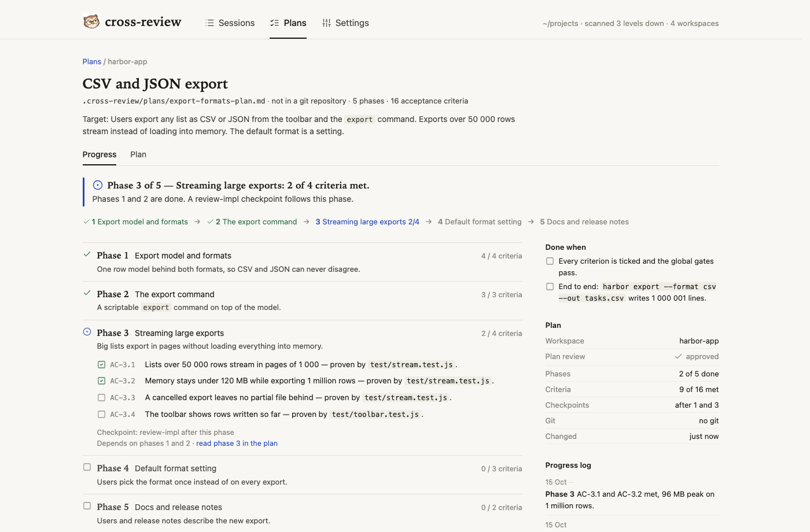810x532 pixels.
Task: Tick the AC-3.3 criterion checkbox
Action: 101,398
